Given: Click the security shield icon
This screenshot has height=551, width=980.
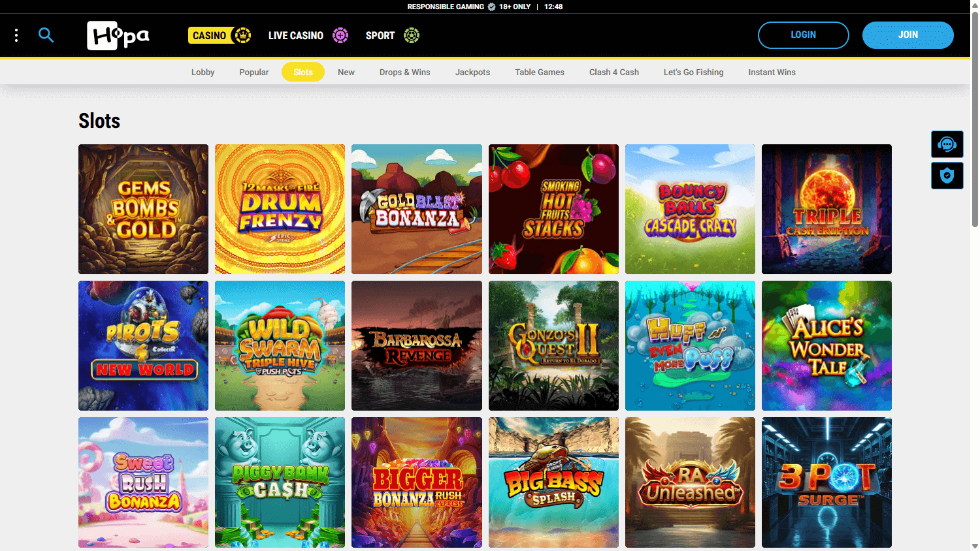Looking at the screenshot, I should coord(947,175).
